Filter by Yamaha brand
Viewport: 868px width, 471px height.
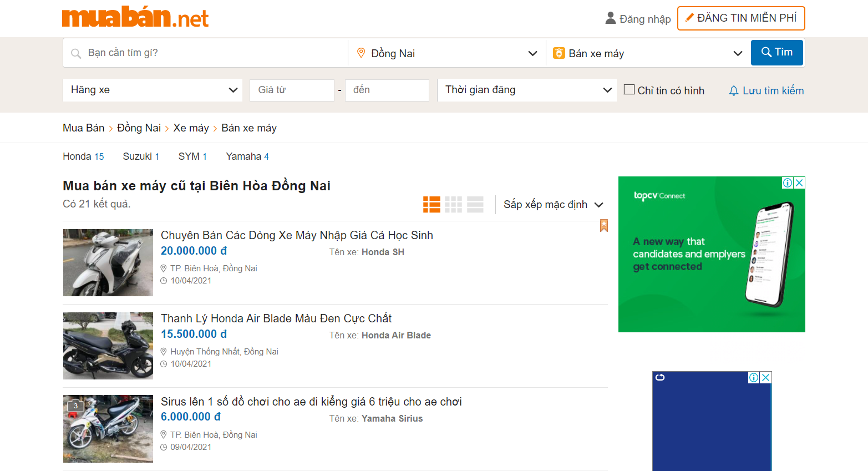pos(247,156)
